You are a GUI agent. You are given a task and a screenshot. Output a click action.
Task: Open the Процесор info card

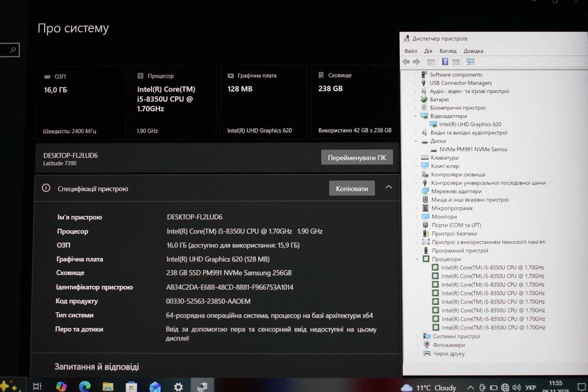[x=173, y=103]
